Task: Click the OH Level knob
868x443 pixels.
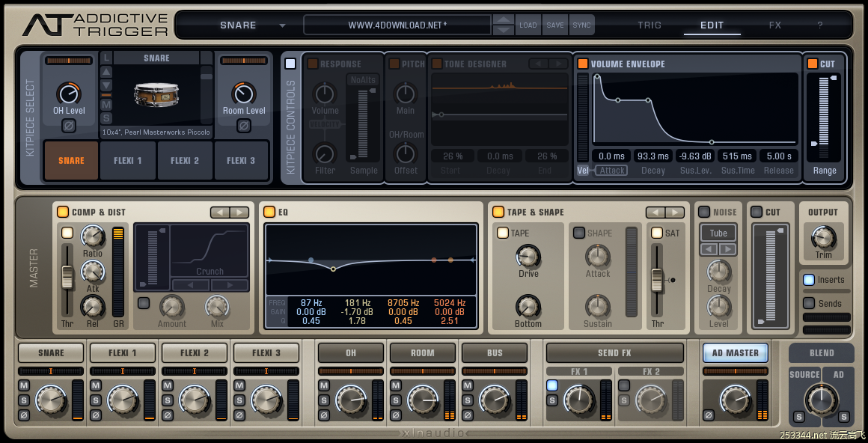Action: point(69,94)
